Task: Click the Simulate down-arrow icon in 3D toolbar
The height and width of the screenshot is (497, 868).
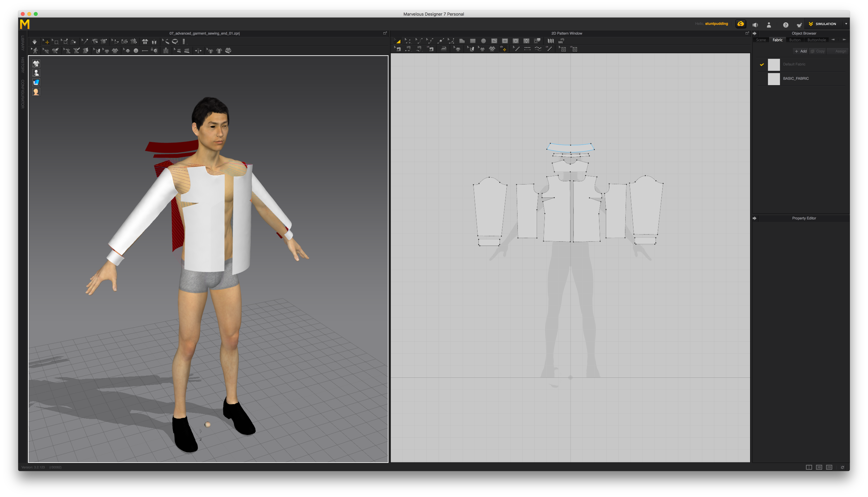Action: (34, 42)
